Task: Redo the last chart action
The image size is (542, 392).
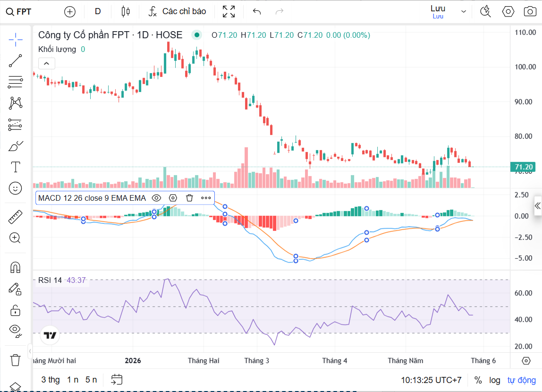Action: click(x=279, y=12)
